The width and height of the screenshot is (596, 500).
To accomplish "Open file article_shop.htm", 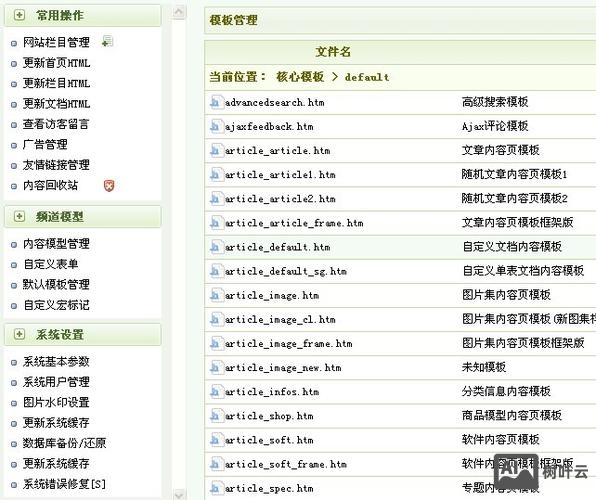I will pyautogui.click(x=269, y=416).
